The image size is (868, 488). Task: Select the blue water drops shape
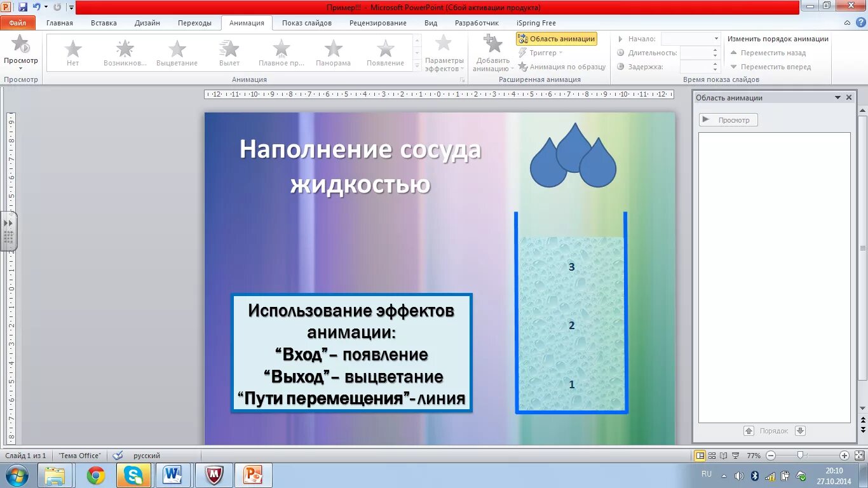(x=573, y=155)
